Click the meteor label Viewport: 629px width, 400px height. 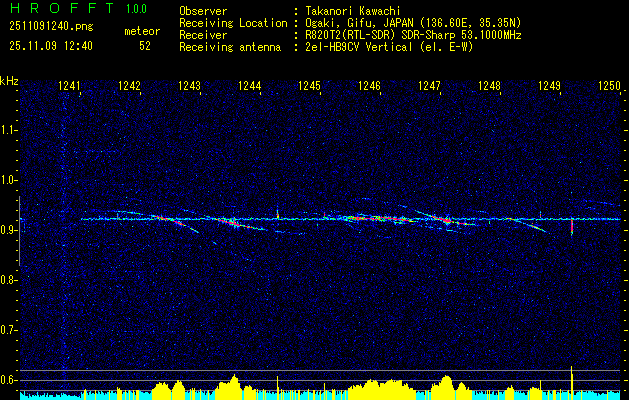coord(142,31)
